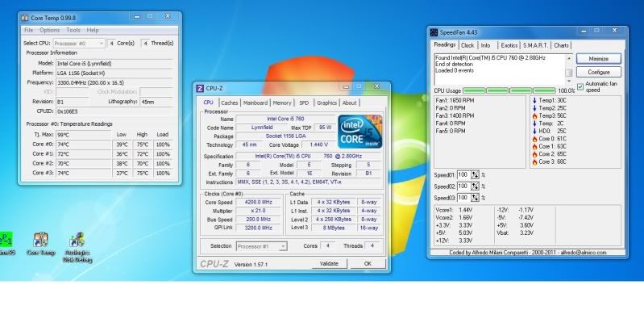Click the flame icon beside Core 2 65C

534,154
